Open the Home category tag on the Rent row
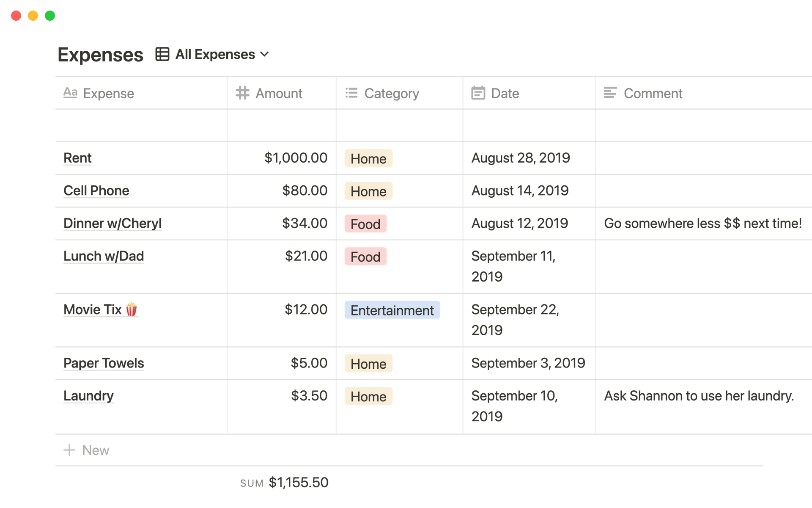This screenshot has height=508, width=812. 368,158
